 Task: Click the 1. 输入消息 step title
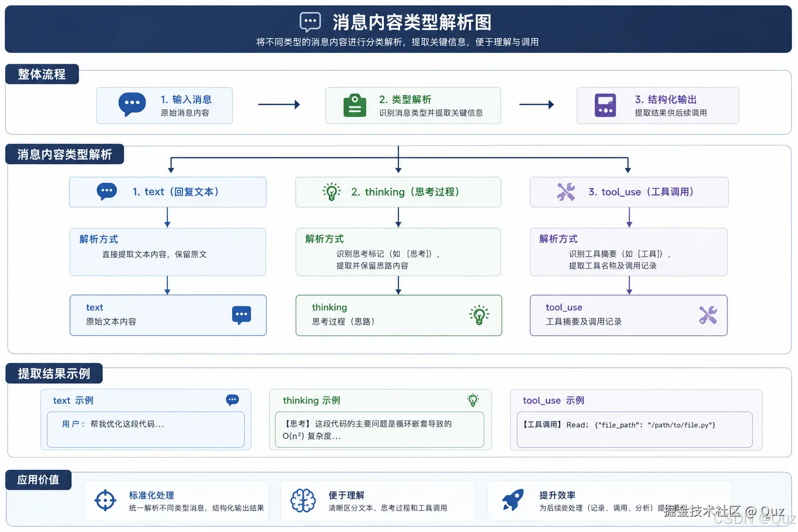(186, 99)
